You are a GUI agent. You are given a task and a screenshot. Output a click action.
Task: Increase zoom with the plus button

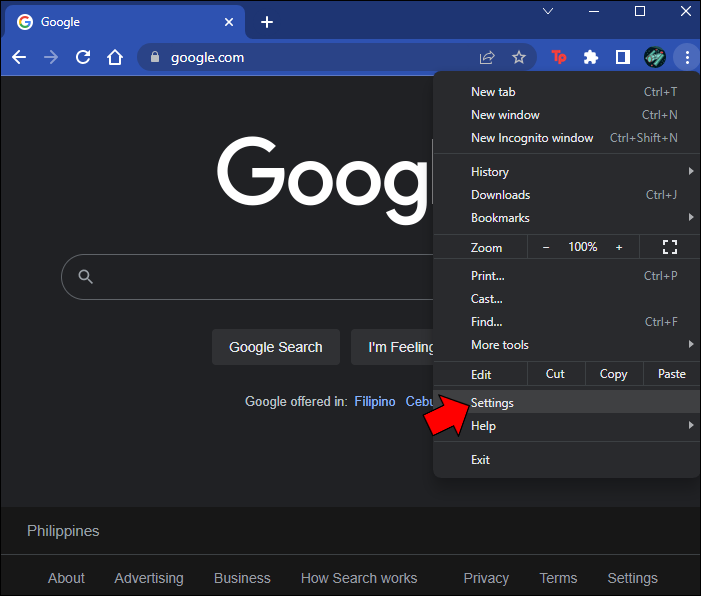[x=619, y=247]
